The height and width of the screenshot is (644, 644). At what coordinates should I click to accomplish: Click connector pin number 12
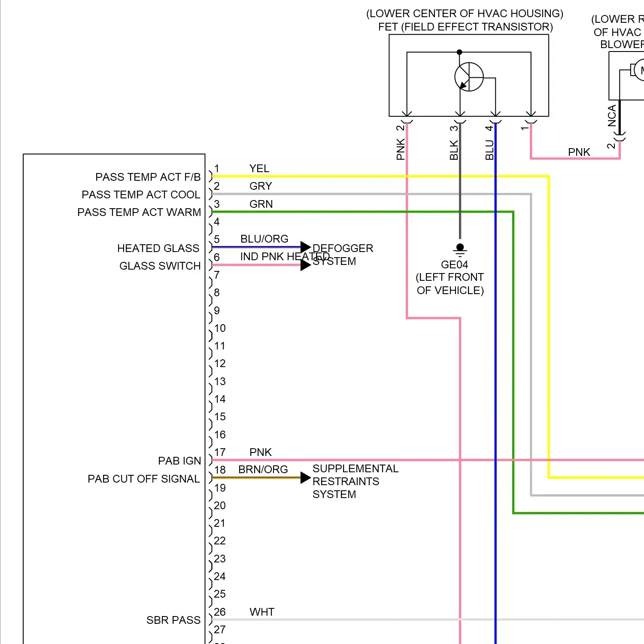[x=220, y=363]
